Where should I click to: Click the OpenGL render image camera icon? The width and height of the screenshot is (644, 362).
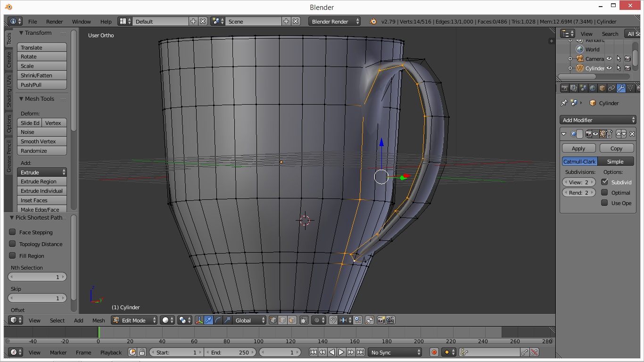coord(380,320)
